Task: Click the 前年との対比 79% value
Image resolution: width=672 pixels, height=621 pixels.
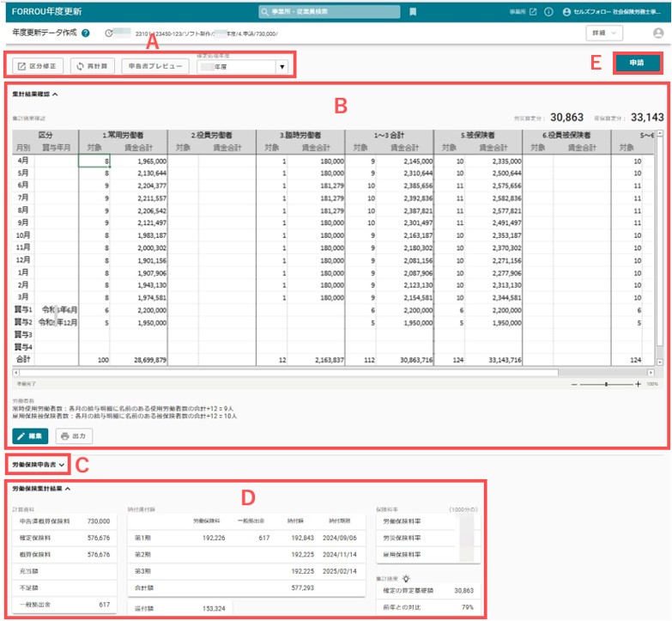Action: [468, 607]
